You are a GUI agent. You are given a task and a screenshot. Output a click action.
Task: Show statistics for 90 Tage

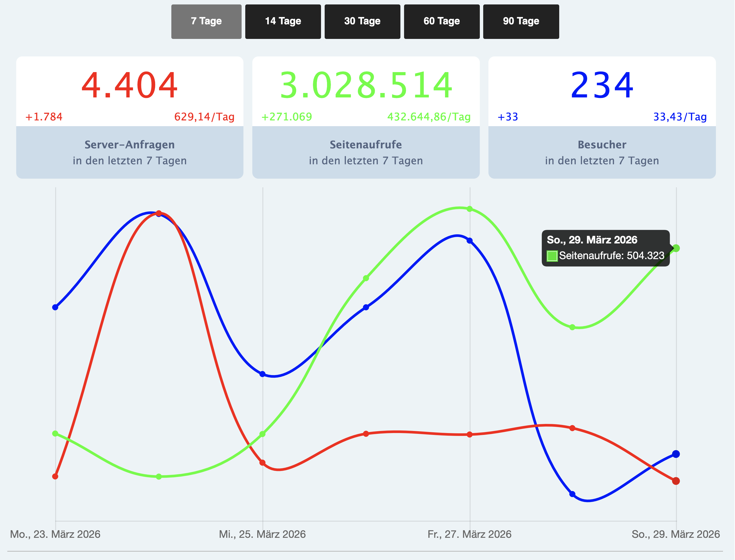(x=521, y=21)
